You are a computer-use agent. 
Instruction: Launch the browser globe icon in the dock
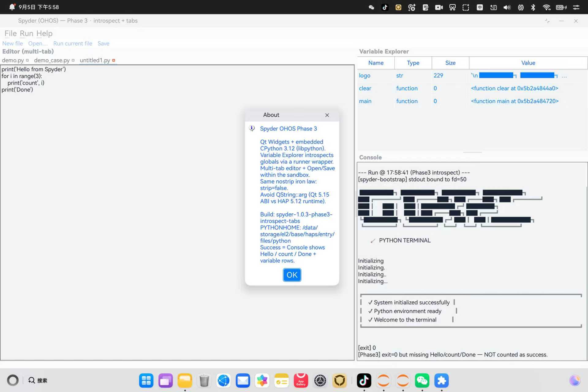224,381
